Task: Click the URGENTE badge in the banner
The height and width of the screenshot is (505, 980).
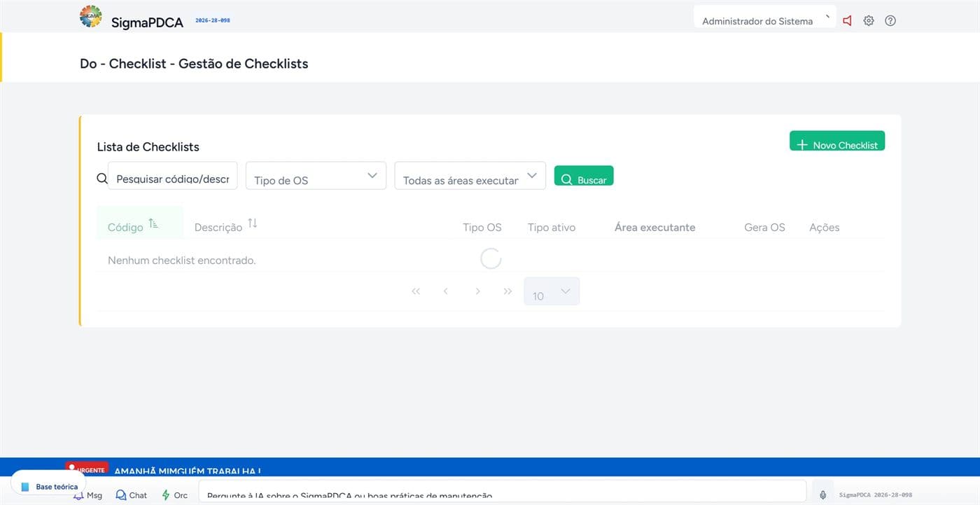Action: 86,468
